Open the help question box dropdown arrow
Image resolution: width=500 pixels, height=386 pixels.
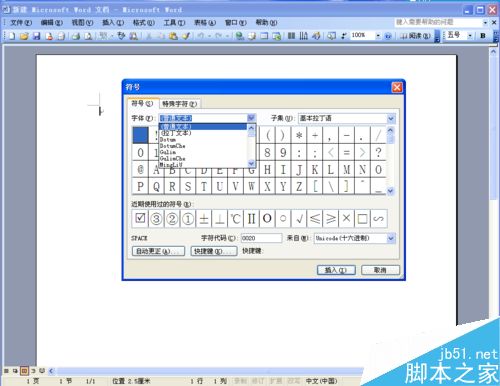tap(485, 22)
